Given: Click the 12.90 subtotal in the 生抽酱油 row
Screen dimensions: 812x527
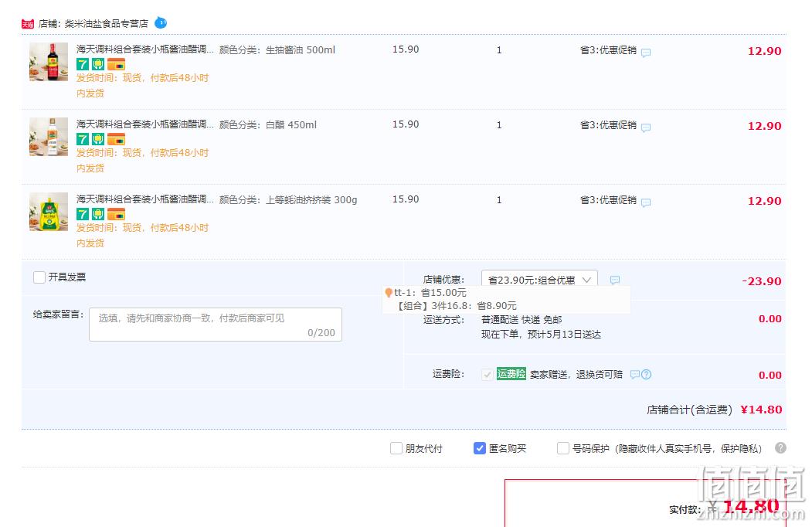Looking at the screenshot, I should pos(764,51).
